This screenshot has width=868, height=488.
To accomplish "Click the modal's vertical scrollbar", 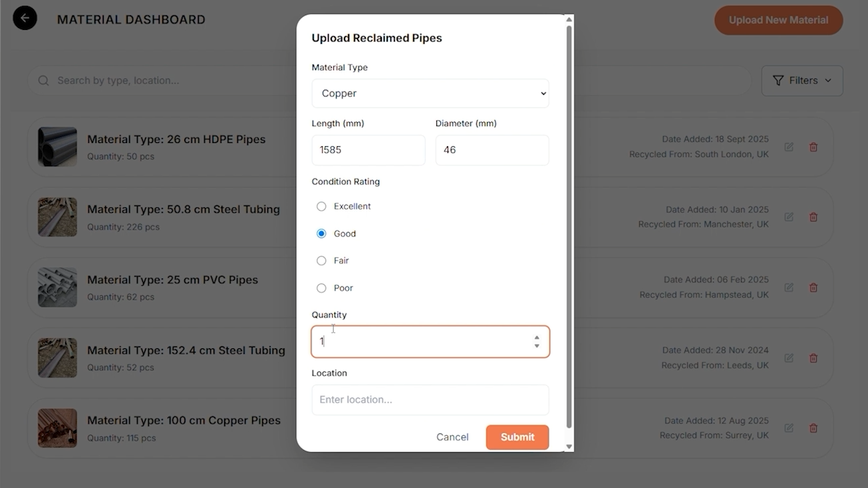I will coord(569,226).
